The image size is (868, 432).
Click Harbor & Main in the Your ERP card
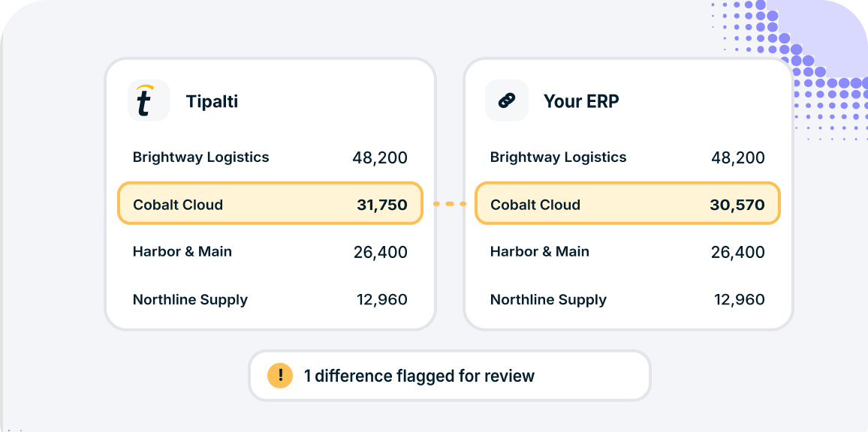(x=540, y=252)
